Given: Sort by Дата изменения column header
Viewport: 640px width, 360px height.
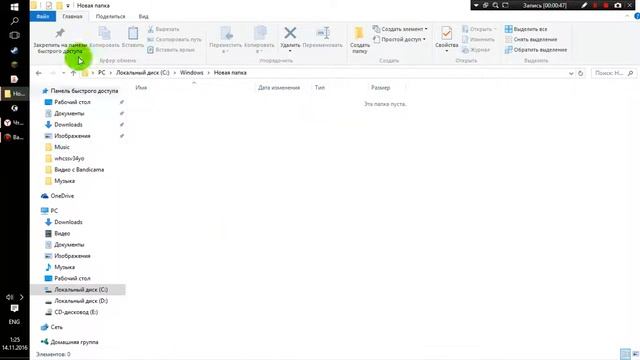Looking at the screenshot, I should point(279,88).
